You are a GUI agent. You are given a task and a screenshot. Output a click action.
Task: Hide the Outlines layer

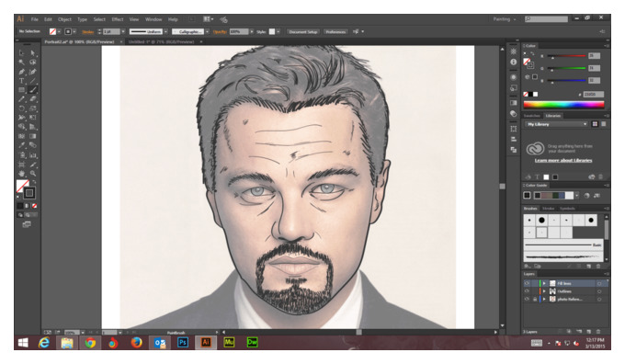[527, 291]
